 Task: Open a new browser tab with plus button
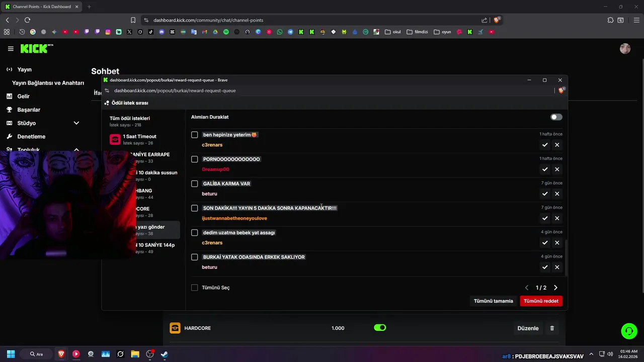89,7
